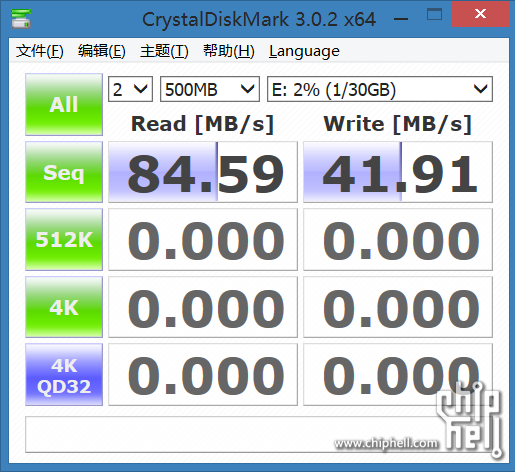The width and height of the screenshot is (515, 472).
Task: Minimize the CrystalDiskMark window
Action: click(401, 19)
